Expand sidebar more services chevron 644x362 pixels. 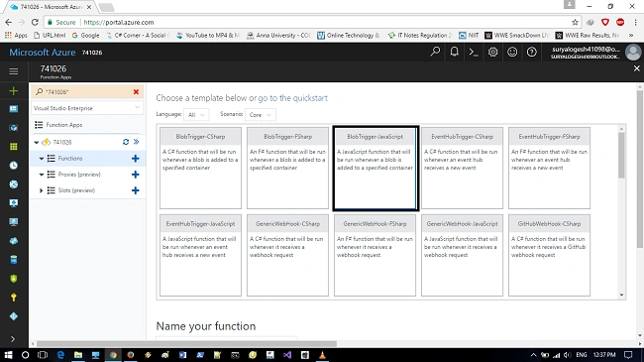pyautogui.click(x=13, y=339)
